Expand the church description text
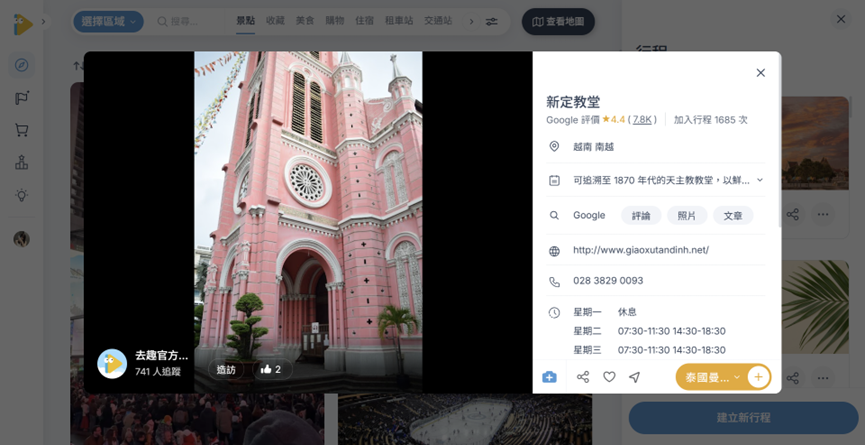Viewport: 865px width, 445px height. 760,180
